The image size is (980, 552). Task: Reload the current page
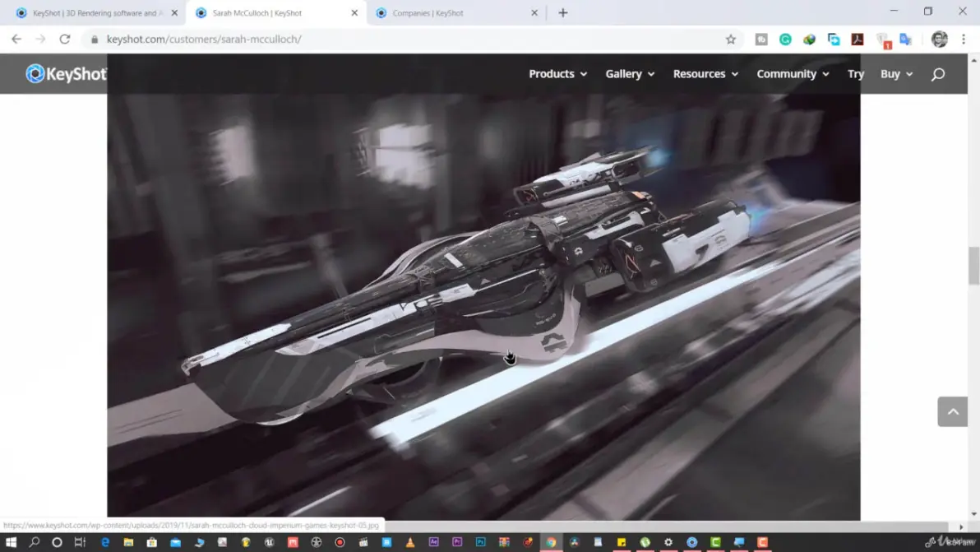coord(65,39)
